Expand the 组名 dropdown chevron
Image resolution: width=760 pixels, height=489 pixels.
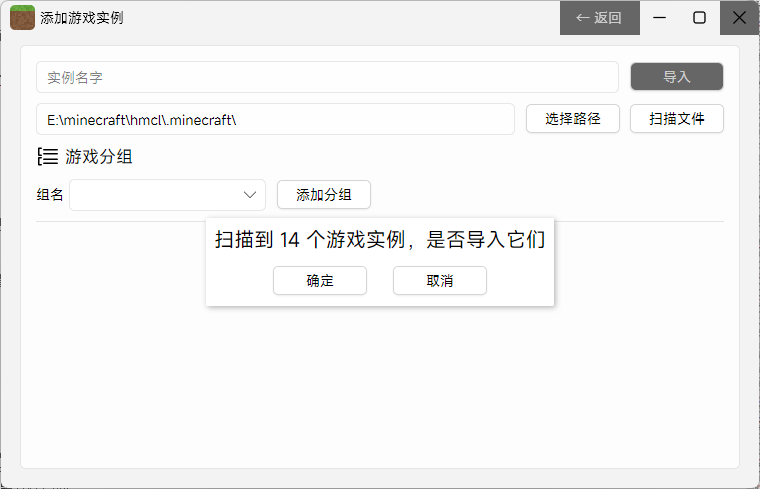click(250, 194)
